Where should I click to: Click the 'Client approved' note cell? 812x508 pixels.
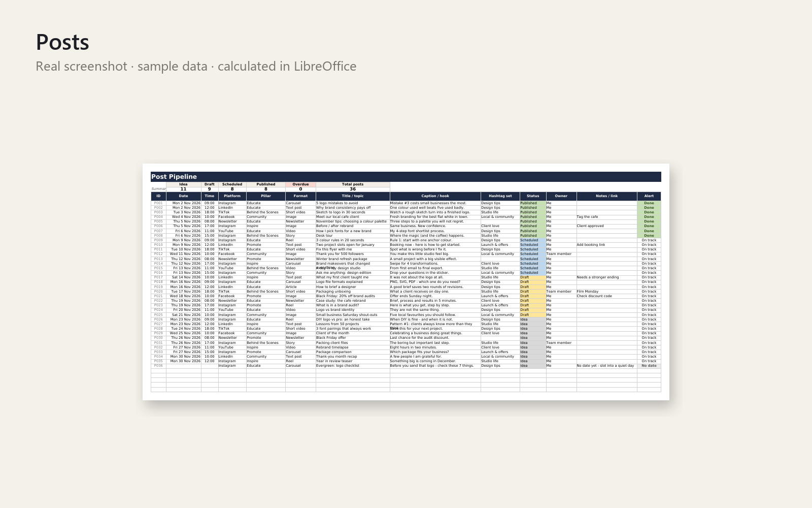pyautogui.click(x=607, y=226)
